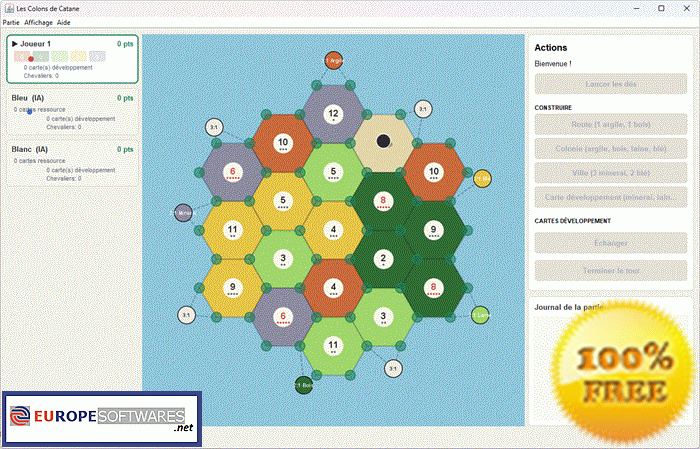The height and width of the screenshot is (449, 700).
Task: Click the dark green Bois port marker
Action: point(304,385)
